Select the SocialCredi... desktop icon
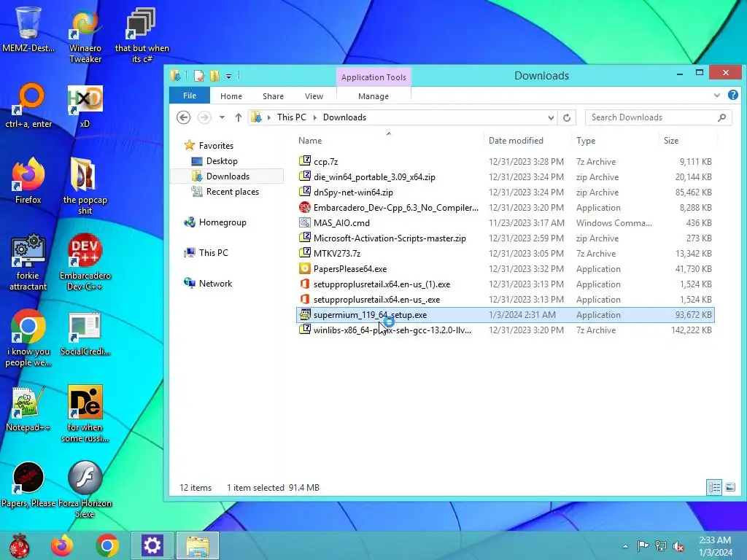Viewport: 747px width, 560px height. click(85, 333)
